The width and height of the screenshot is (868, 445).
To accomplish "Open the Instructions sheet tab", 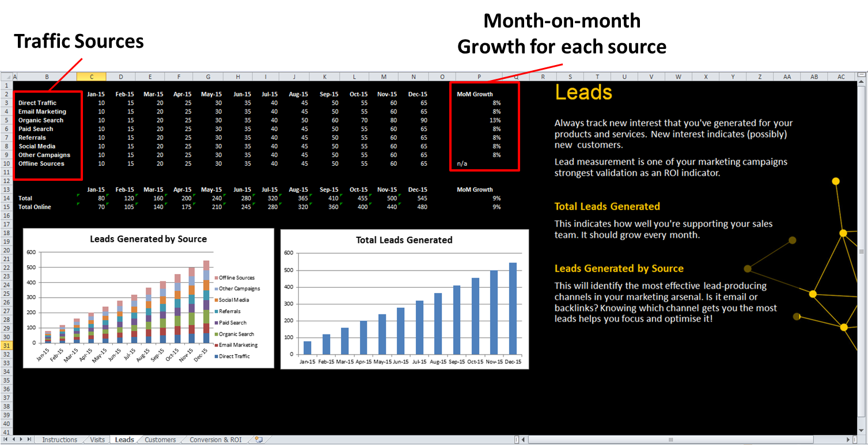I will 59,440.
